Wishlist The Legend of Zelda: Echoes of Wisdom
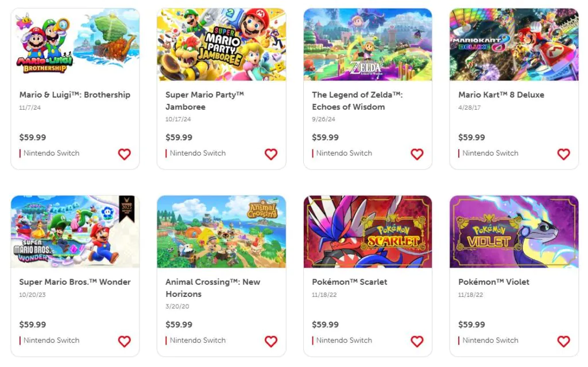The height and width of the screenshot is (367, 588). click(417, 154)
